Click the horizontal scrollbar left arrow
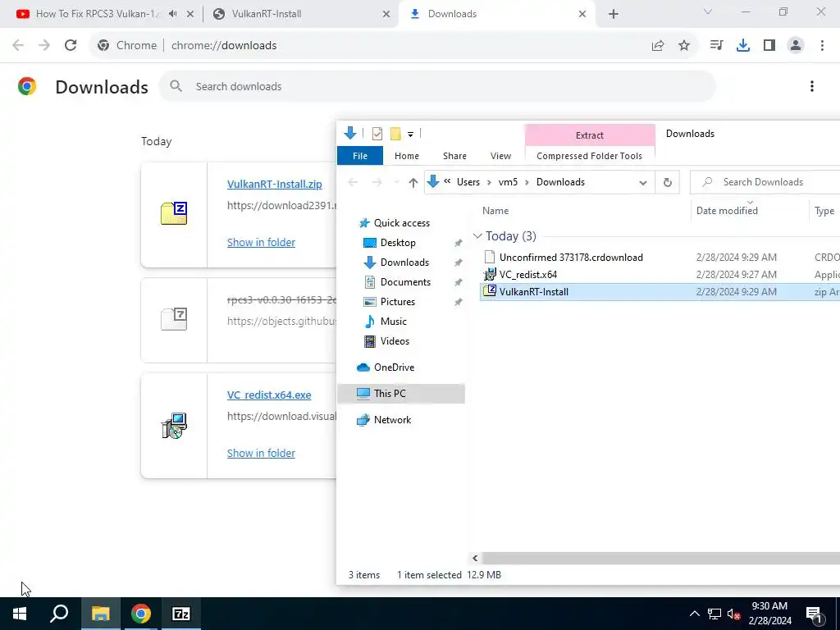Viewport: 840px width, 630px height. [x=475, y=558]
